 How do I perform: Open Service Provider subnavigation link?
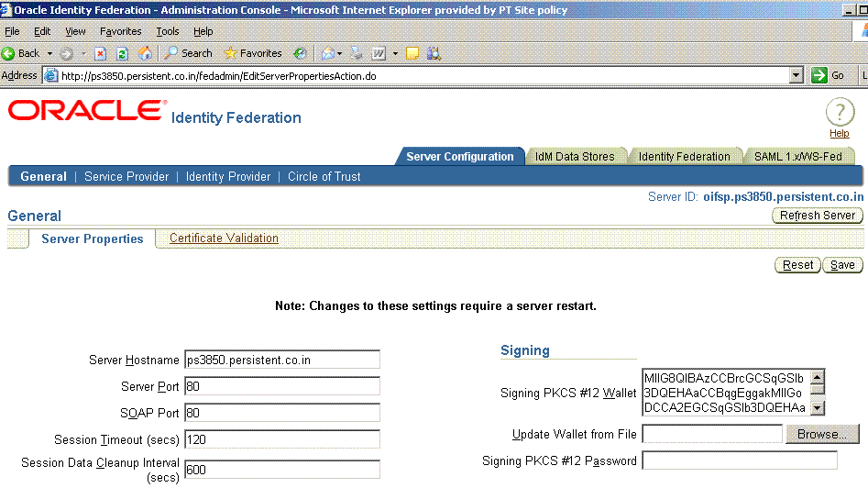pos(126,177)
